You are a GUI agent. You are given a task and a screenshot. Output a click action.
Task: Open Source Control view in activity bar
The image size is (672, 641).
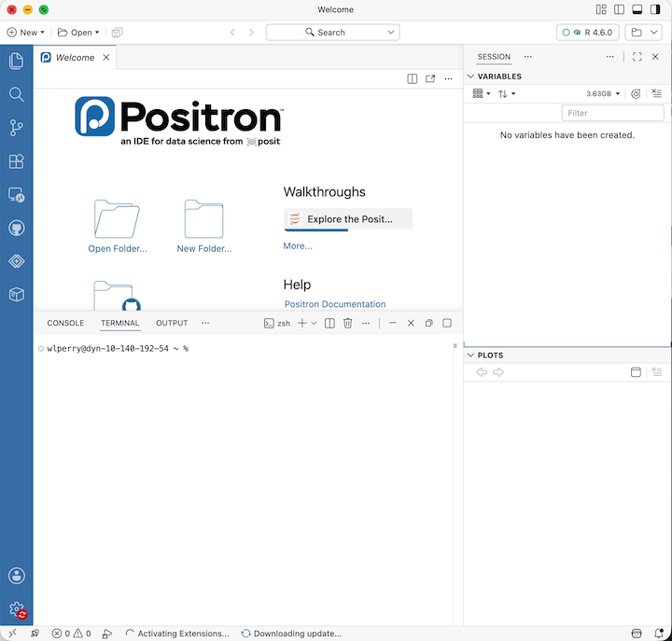click(x=16, y=128)
